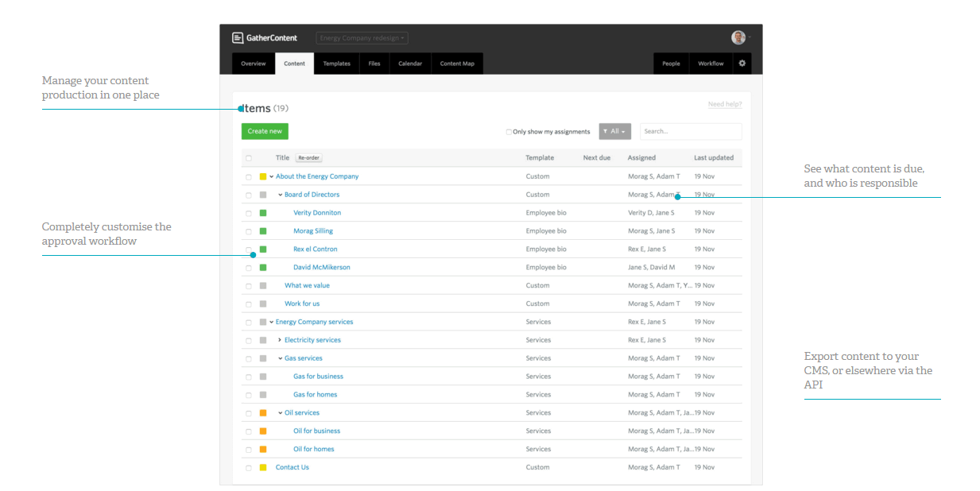Viewport: 980px width, 491px height.
Task: Open the project settings gear
Action: point(742,64)
